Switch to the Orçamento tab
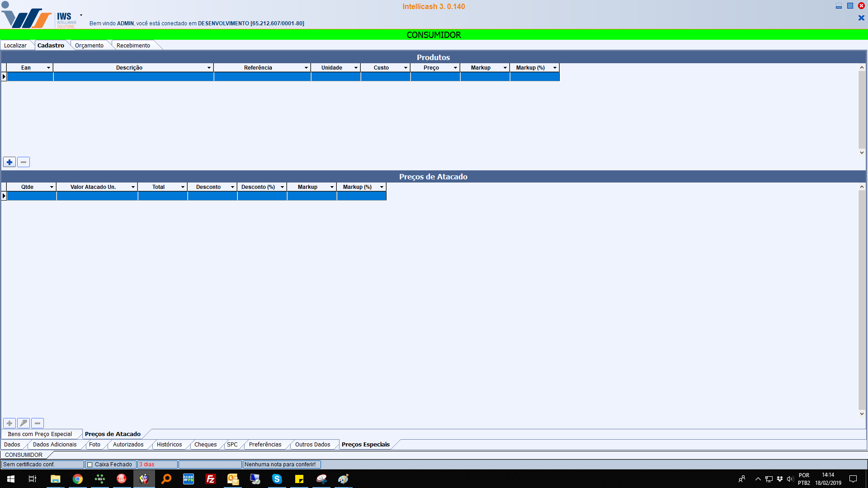This screenshot has width=868, height=488. tap(89, 46)
